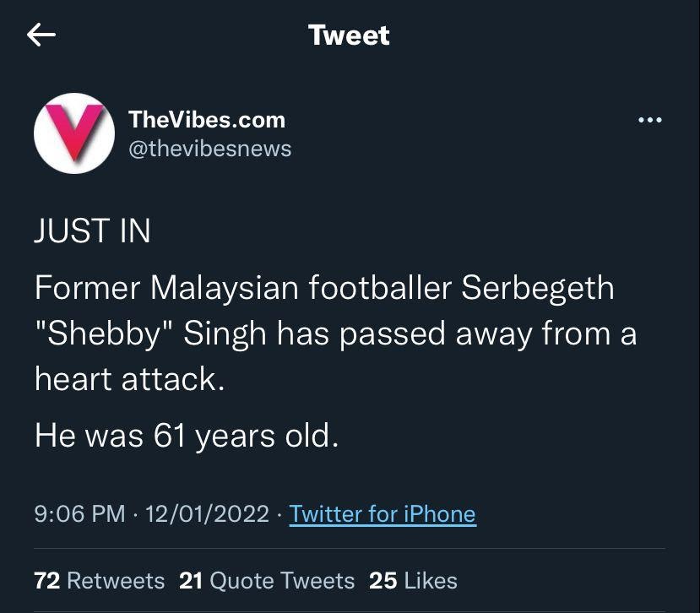Click "He was 61 years old" text
Image resolution: width=700 pixels, height=613 pixels.
[186, 436]
